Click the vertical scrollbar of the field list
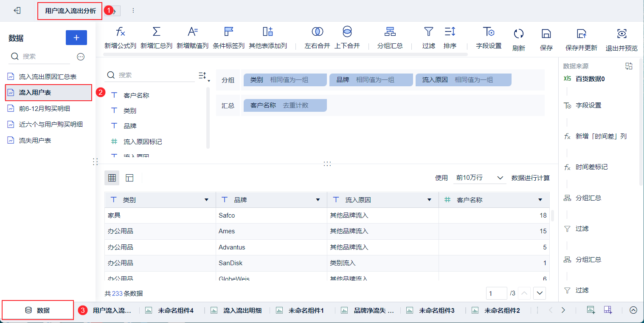 [x=208, y=118]
